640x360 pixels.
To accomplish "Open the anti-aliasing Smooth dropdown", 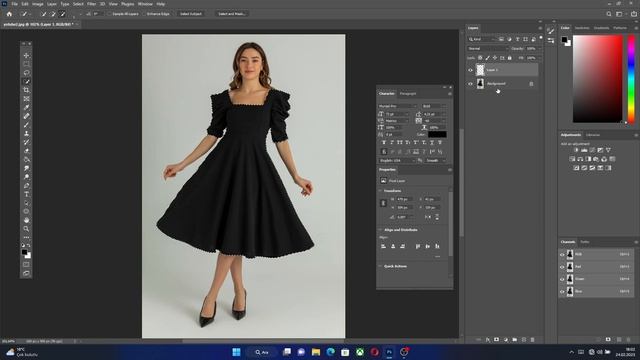I will [436, 160].
